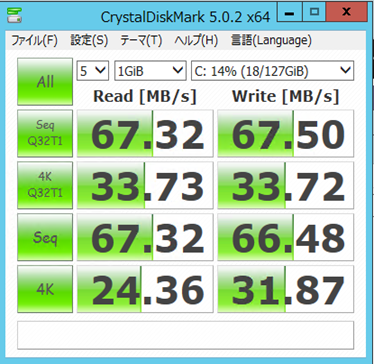Expand the C: drive selection dropdown
Viewport: 374px width, 364px height.
(x=272, y=70)
